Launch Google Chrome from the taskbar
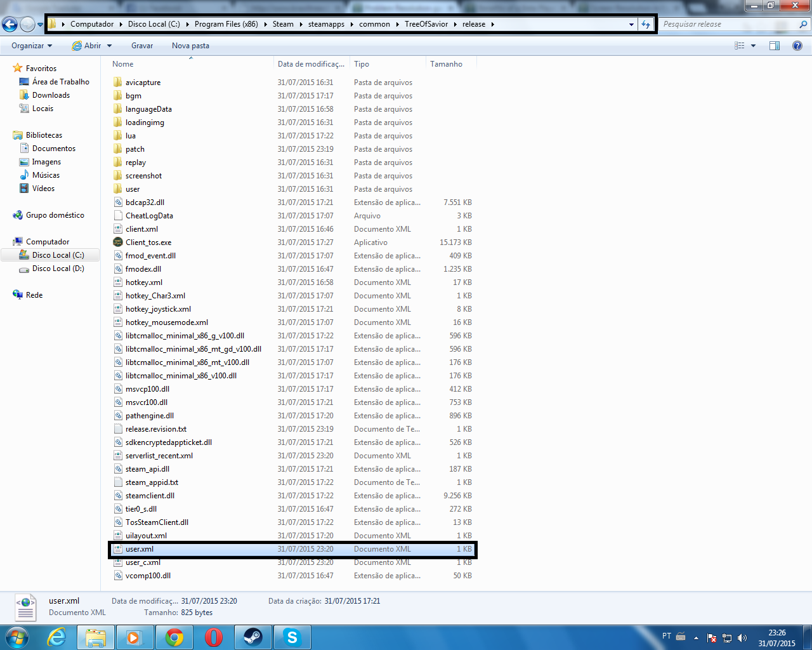This screenshot has height=650, width=812. pyautogui.click(x=174, y=637)
